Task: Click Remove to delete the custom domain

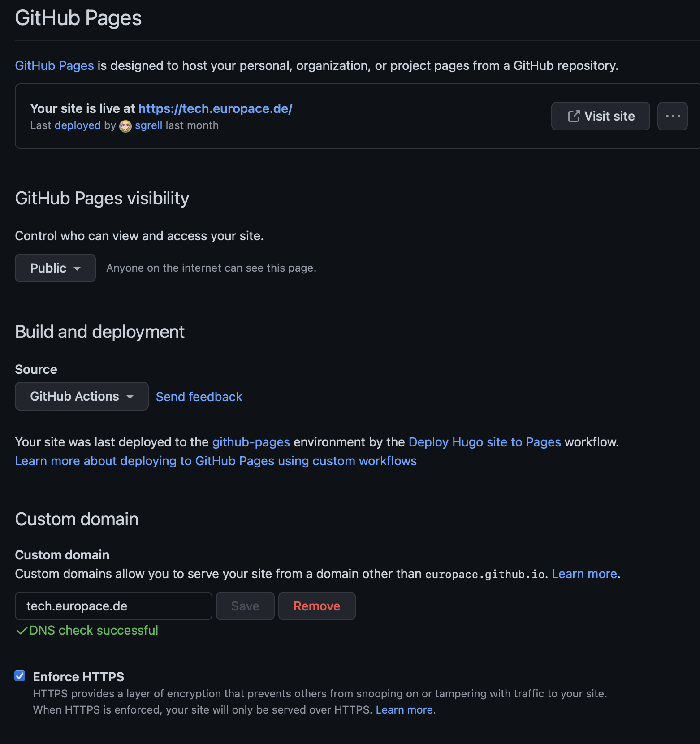Action: click(x=316, y=606)
